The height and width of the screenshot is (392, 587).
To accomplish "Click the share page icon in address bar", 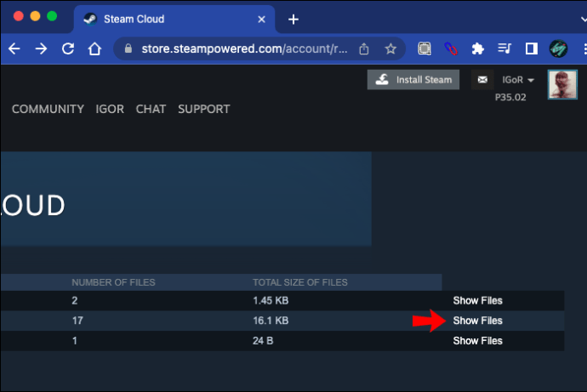I will coord(364,48).
